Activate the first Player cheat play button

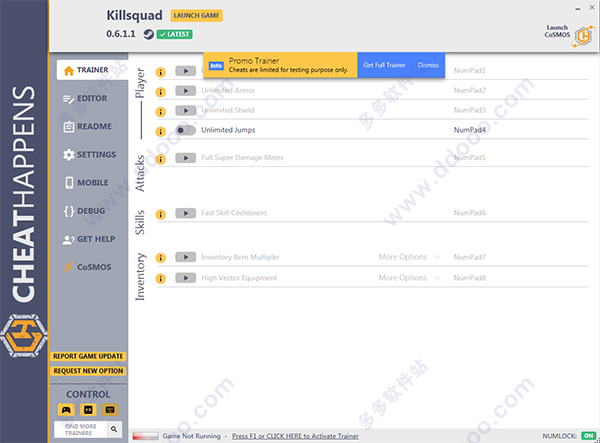[186, 71]
